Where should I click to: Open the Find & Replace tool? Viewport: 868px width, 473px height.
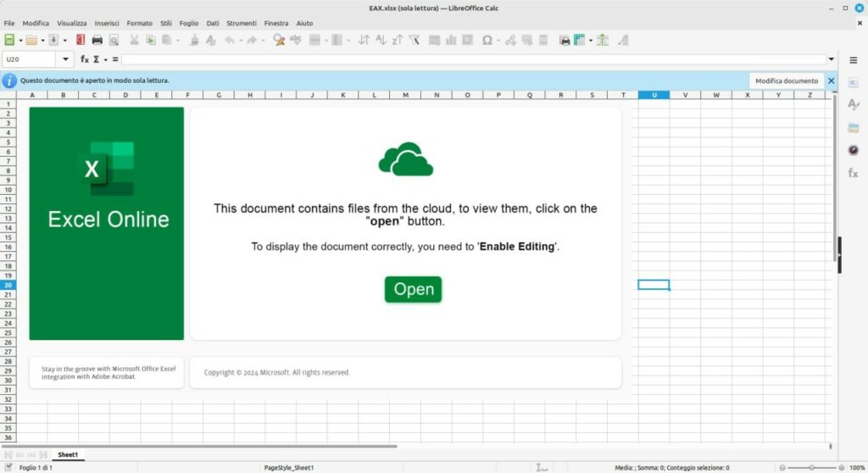coord(279,40)
